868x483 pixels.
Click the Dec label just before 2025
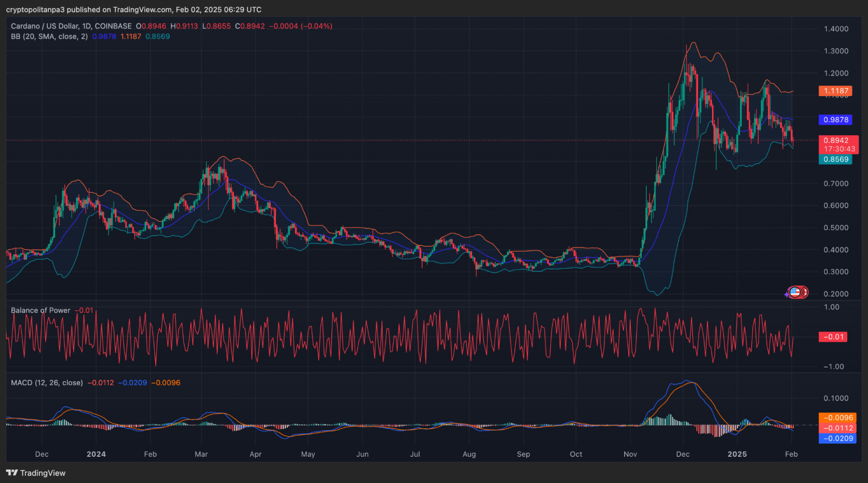coord(683,455)
